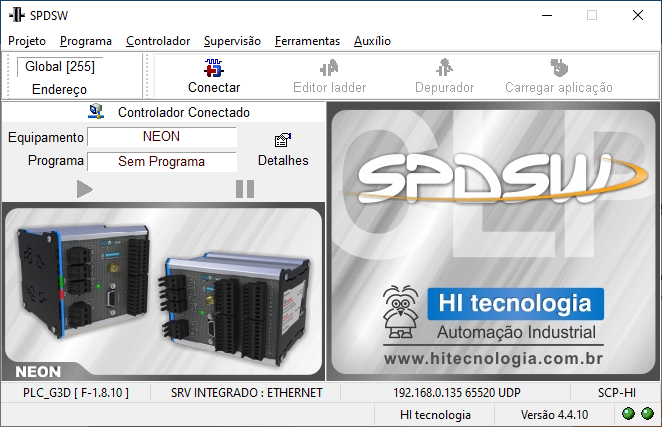Image resolution: width=662 pixels, height=427 pixels.
Task: Click the HI tecnologia mascot icon
Action: click(400, 312)
